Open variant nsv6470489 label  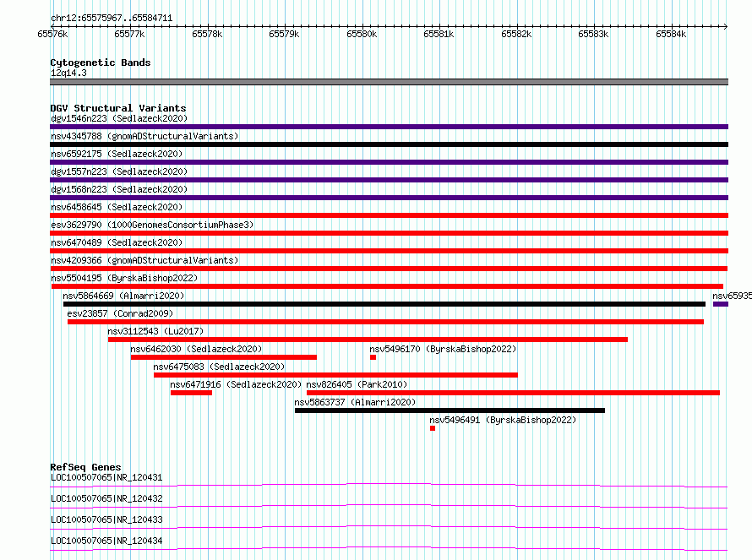(x=117, y=242)
